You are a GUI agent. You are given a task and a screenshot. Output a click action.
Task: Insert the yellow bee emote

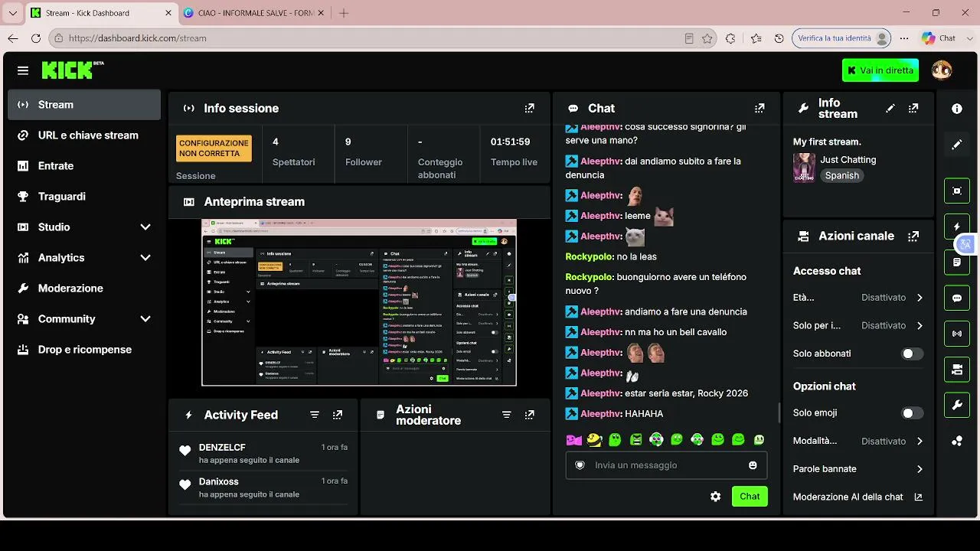[594, 440]
